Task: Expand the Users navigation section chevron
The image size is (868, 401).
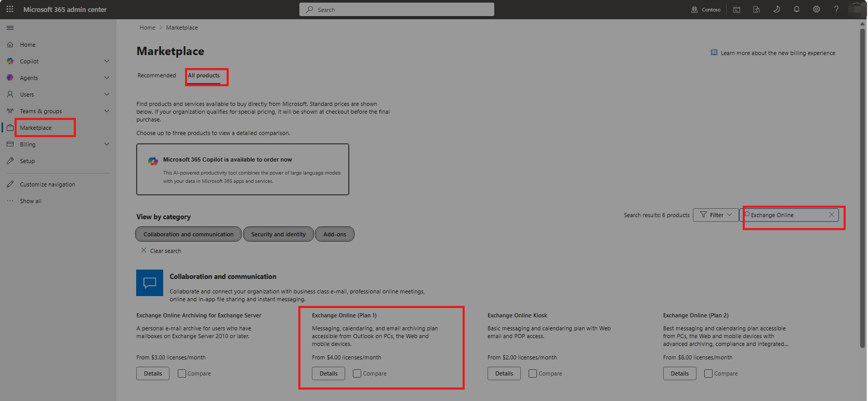Action: 107,95
